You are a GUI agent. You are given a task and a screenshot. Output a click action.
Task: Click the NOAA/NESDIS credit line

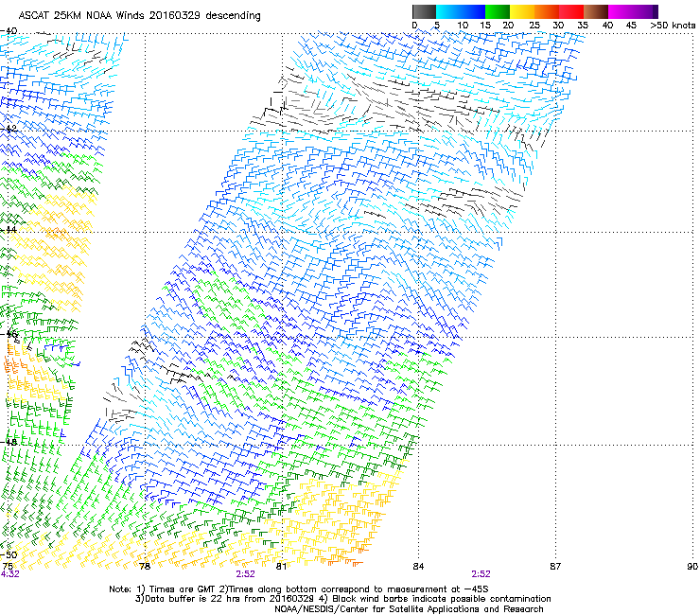[x=409, y=609]
